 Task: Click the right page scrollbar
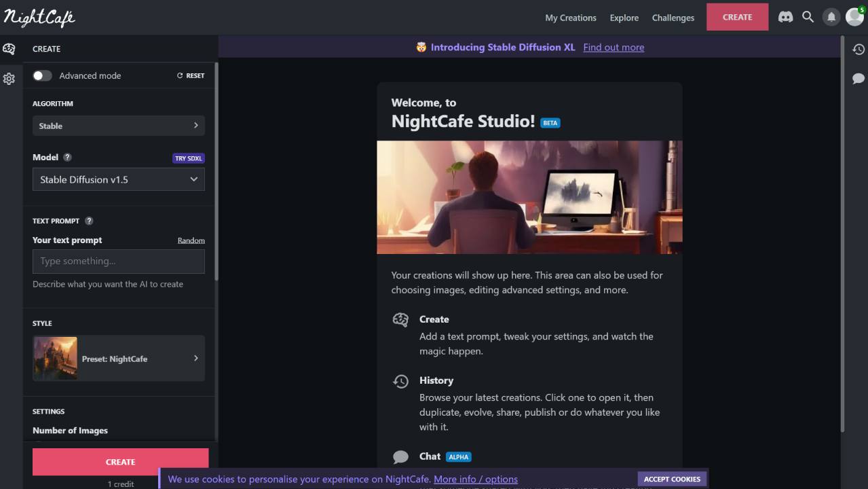pyautogui.click(x=843, y=234)
